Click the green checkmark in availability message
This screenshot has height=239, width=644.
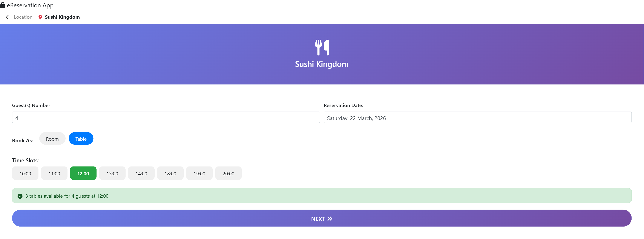click(20, 196)
